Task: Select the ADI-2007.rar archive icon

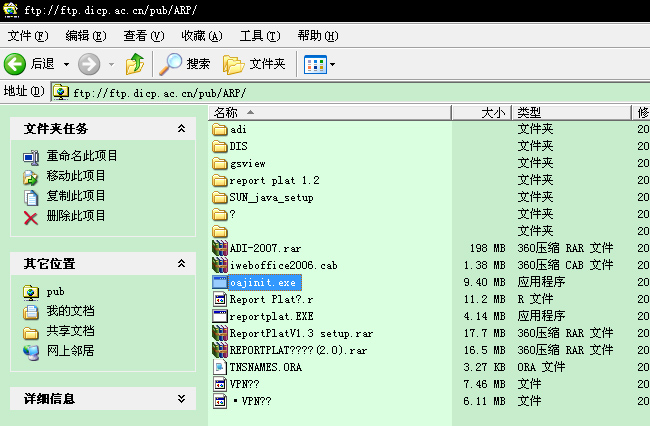Action: [221, 248]
